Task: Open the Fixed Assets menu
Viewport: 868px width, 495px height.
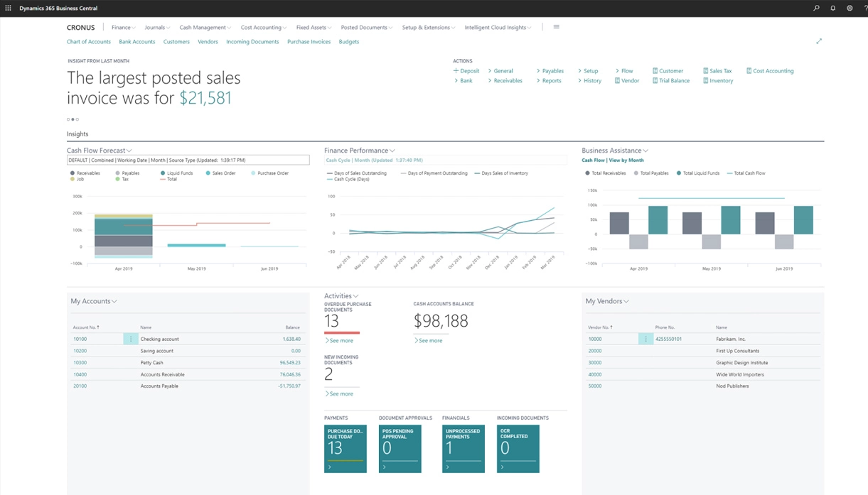Action: 314,28
